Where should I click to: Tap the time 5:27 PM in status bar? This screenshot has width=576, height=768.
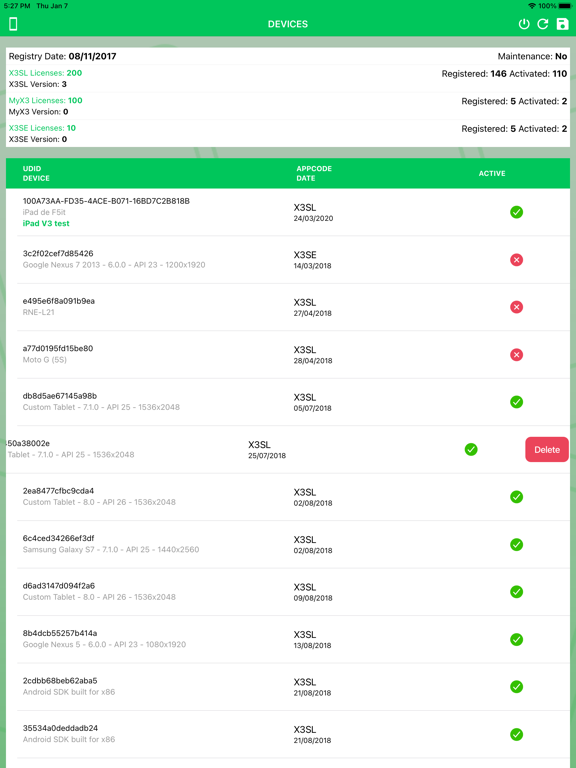(x=17, y=6)
